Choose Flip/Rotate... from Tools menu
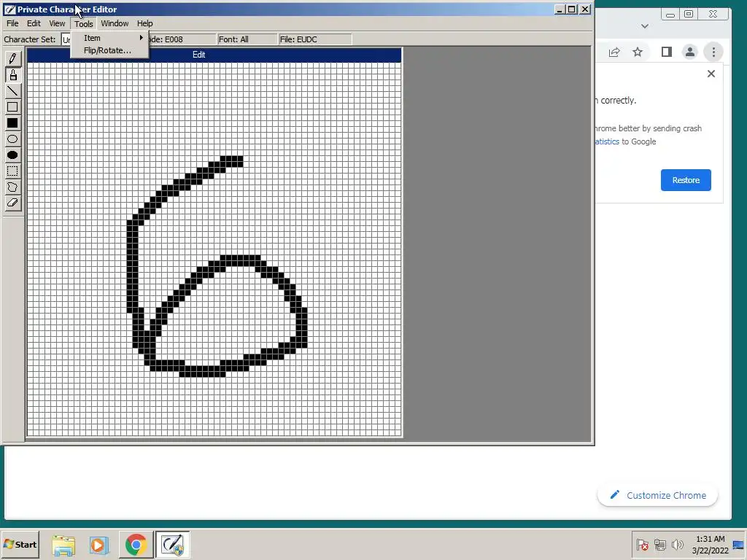This screenshot has height=560, width=747. [x=109, y=50]
